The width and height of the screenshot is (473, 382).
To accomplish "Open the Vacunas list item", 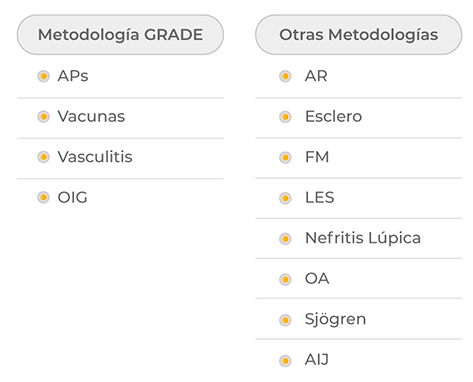I will coord(91,117).
